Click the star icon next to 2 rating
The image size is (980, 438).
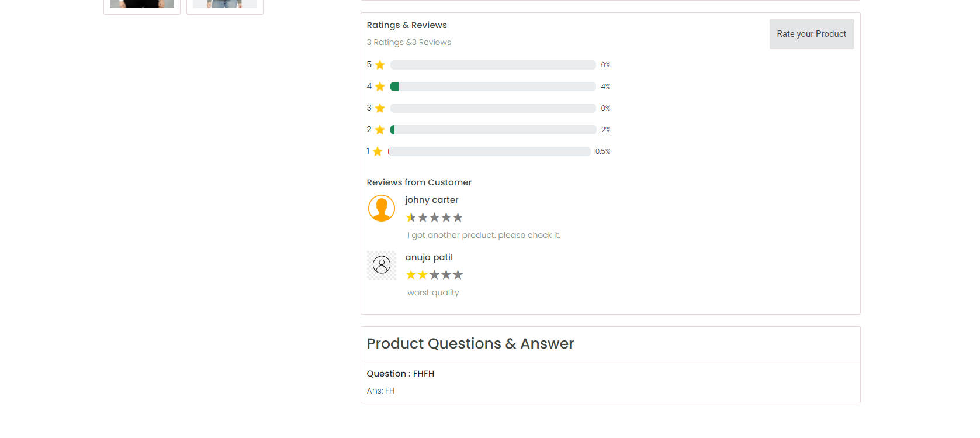point(380,130)
